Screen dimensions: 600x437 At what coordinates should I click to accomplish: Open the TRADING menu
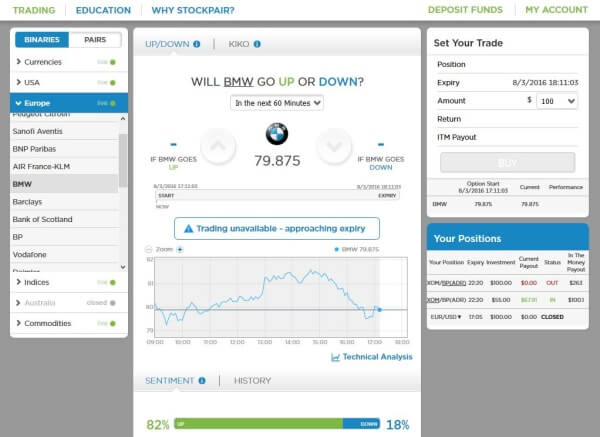(x=34, y=10)
